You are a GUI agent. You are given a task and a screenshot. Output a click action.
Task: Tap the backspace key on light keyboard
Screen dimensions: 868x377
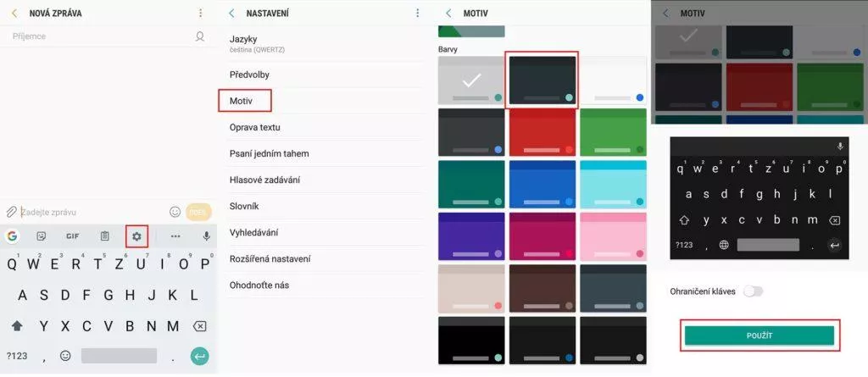199,326
